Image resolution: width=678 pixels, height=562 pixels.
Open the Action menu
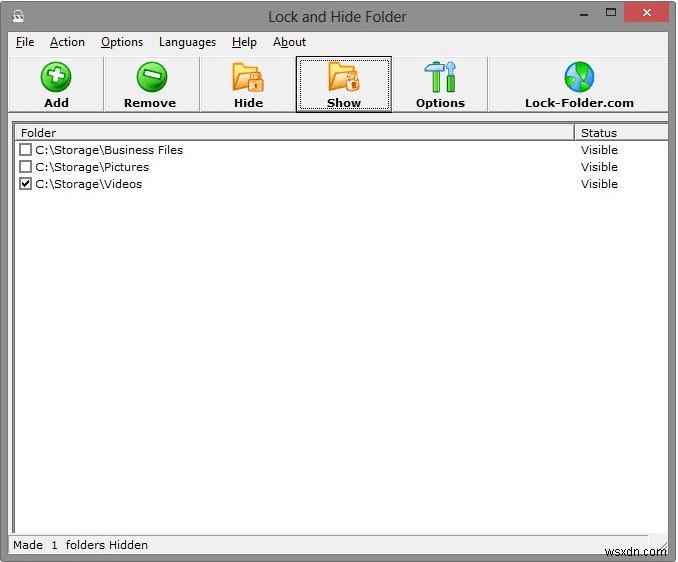tap(67, 42)
